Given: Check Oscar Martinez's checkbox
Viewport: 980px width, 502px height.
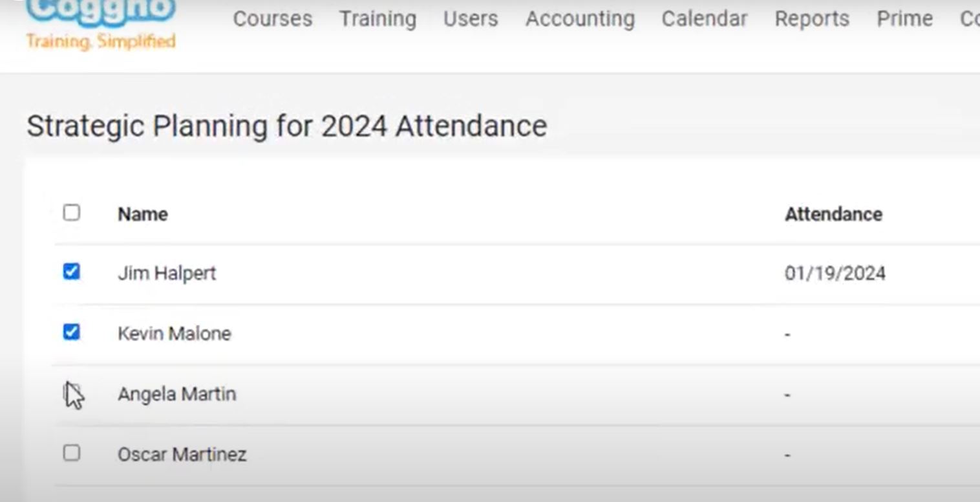Looking at the screenshot, I should (x=72, y=453).
